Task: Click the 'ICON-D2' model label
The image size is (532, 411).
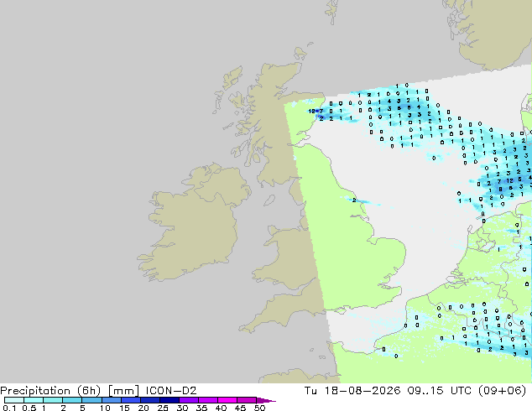Action: coord(171,391)
